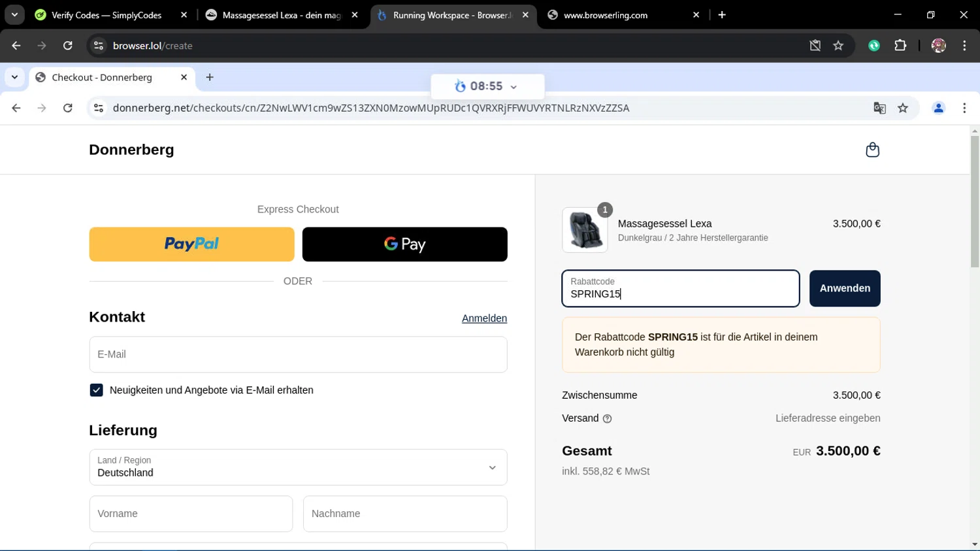Click the green extension icon in toolbar
The height and width of the screenshot is (551, 980).
(874, 46)
